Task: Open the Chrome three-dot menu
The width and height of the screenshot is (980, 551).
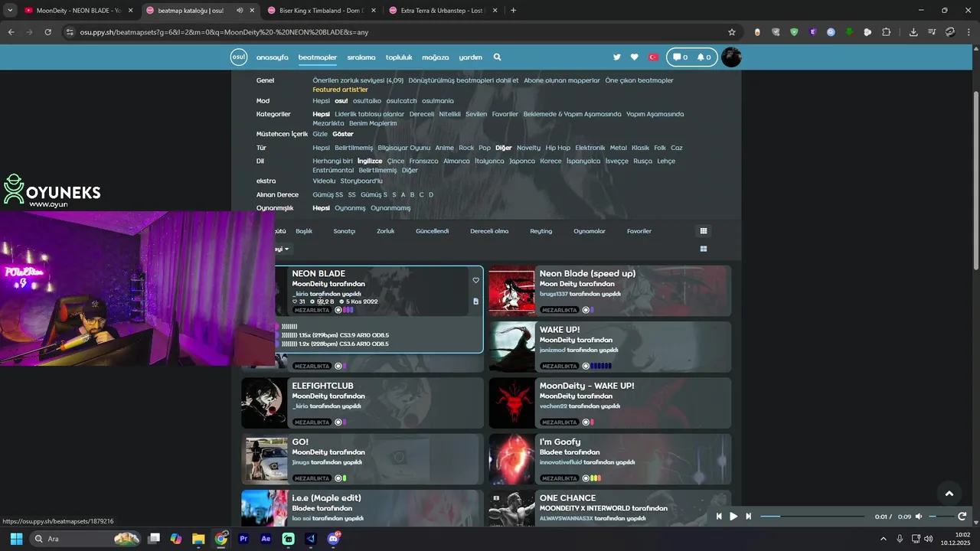Action: coord(968,32)
